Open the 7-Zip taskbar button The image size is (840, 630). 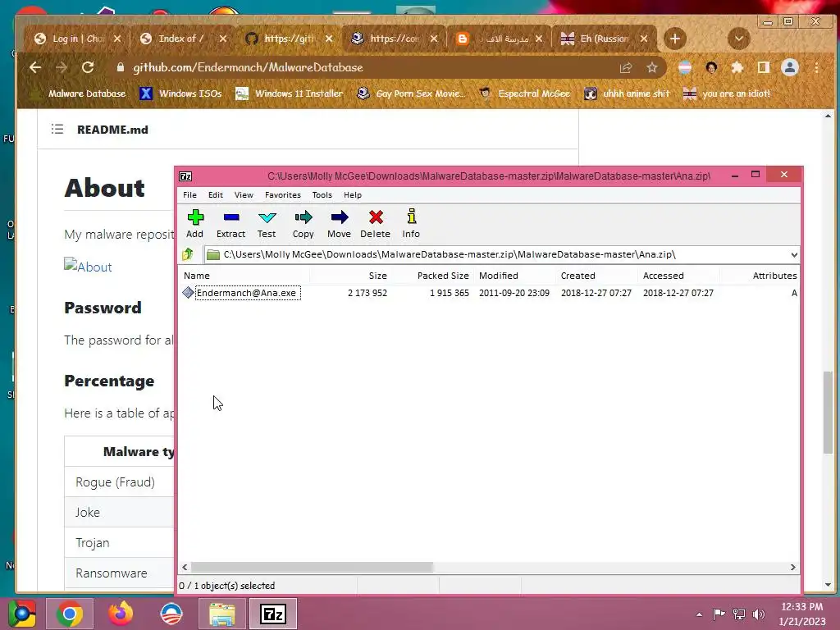[x=273, y=614]
